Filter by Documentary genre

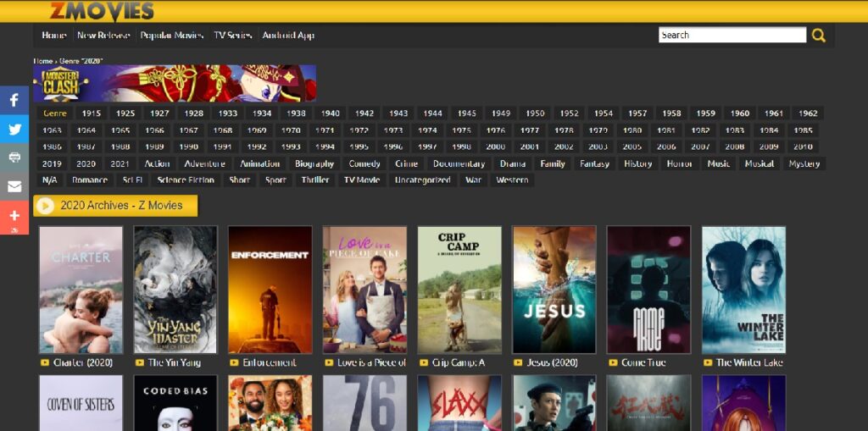click(459, 163)
